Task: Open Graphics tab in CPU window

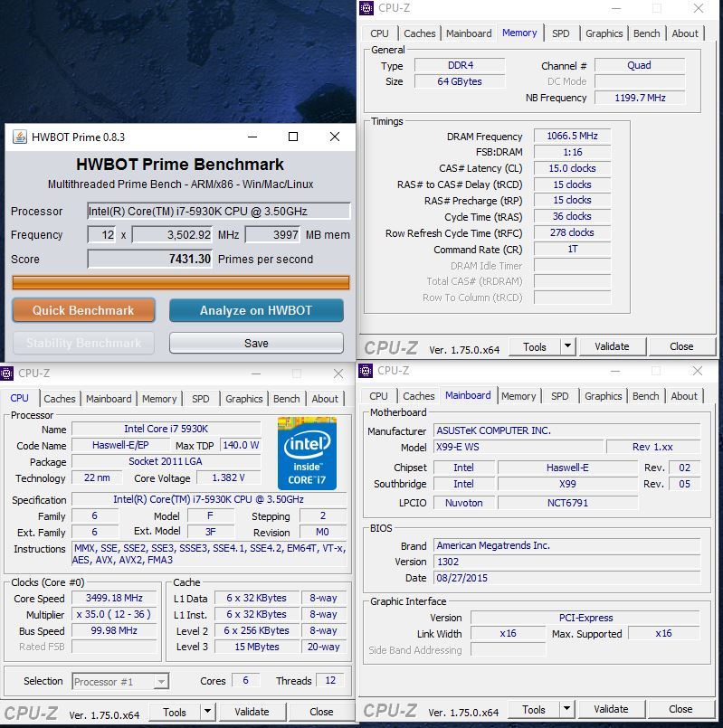Action: click(x=244, y=399)
